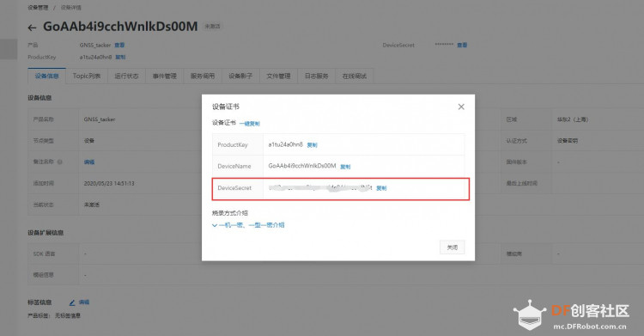644x336 pixels.
Task: Click the 未激活 badge beside the device title
Action: 212,27
